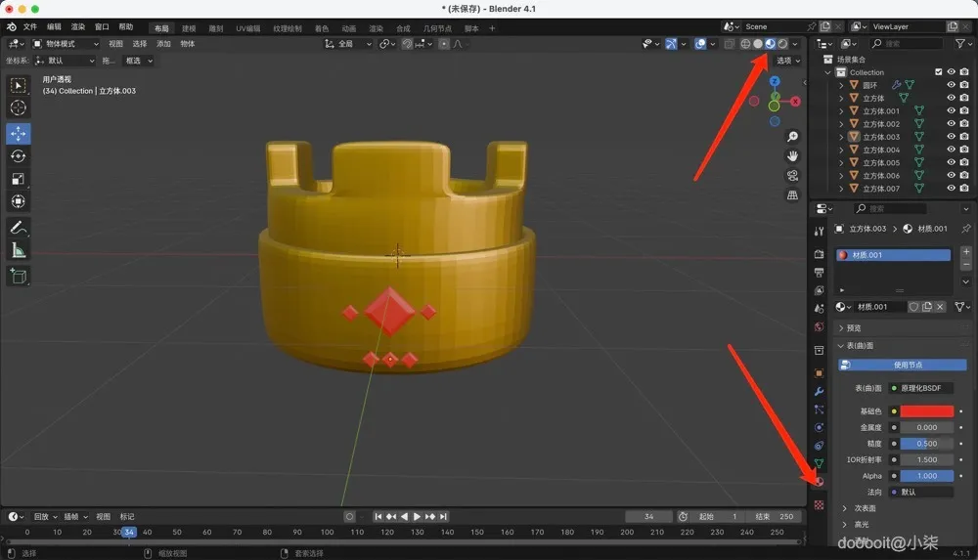Activate the Annotate pencil tool
Viewport: 978px width, 560px height.
point(19,227)
